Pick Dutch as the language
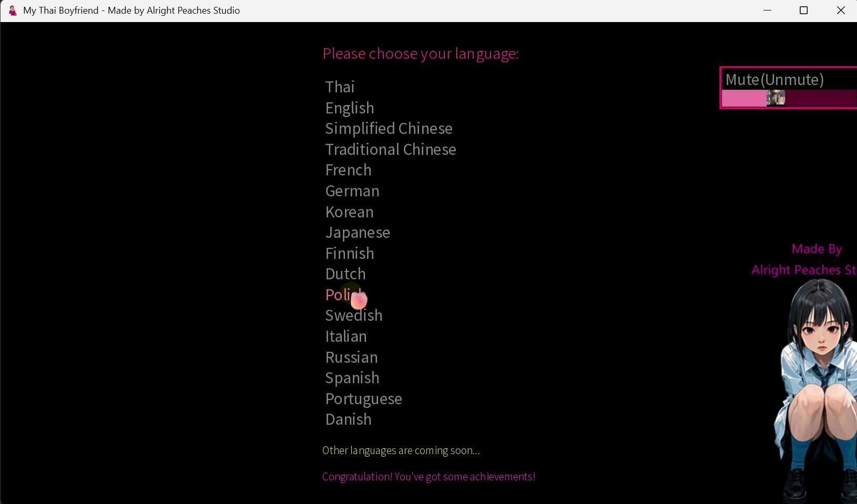857x504 pixels. (346, 274)
